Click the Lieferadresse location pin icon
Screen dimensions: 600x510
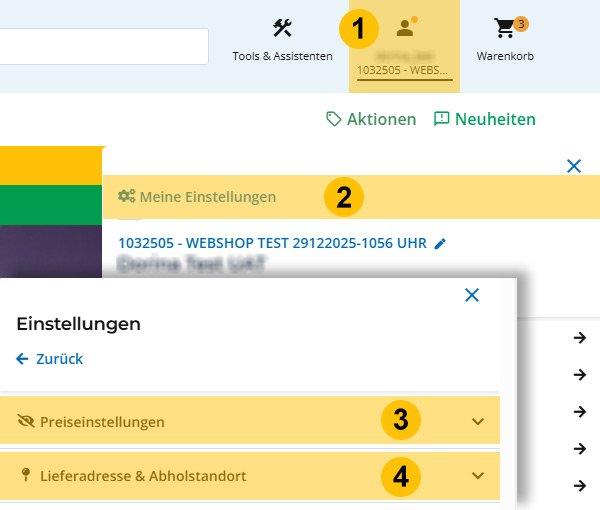26,475
